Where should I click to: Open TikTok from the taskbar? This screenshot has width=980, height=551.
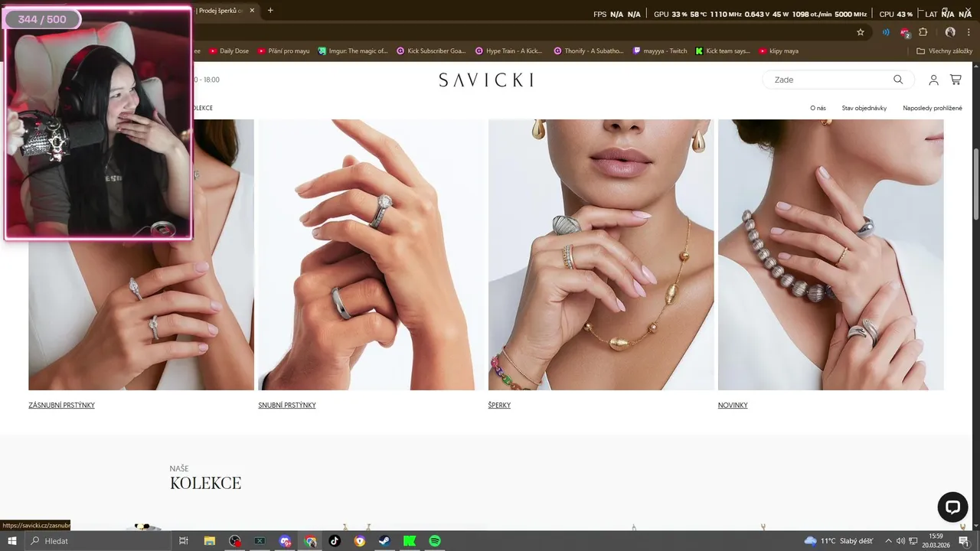[335, 541]
